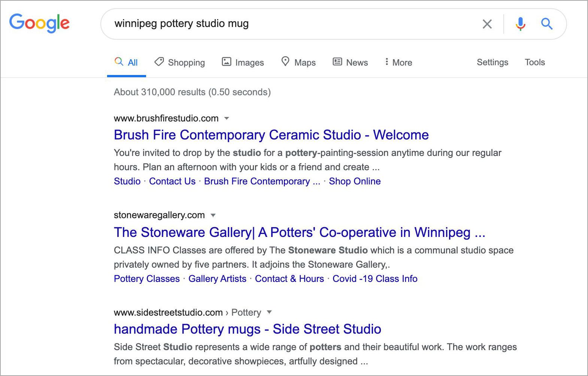Expand the dropdown arrow next to www.brushfirestudio.com

(x=226, y=118)
